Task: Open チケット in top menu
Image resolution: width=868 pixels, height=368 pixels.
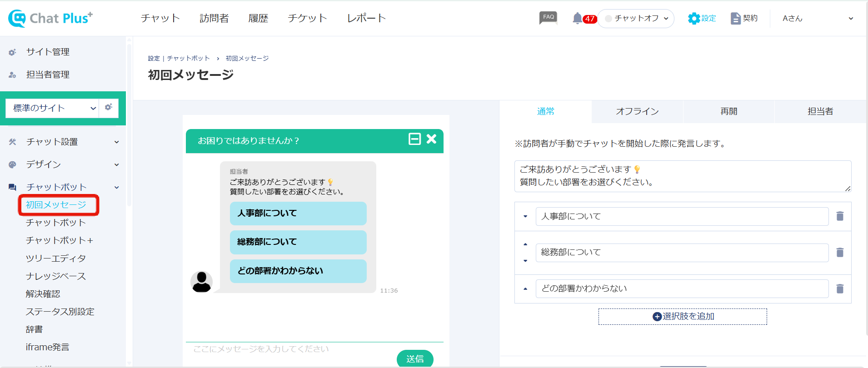Action: click(x=307, y=18)
